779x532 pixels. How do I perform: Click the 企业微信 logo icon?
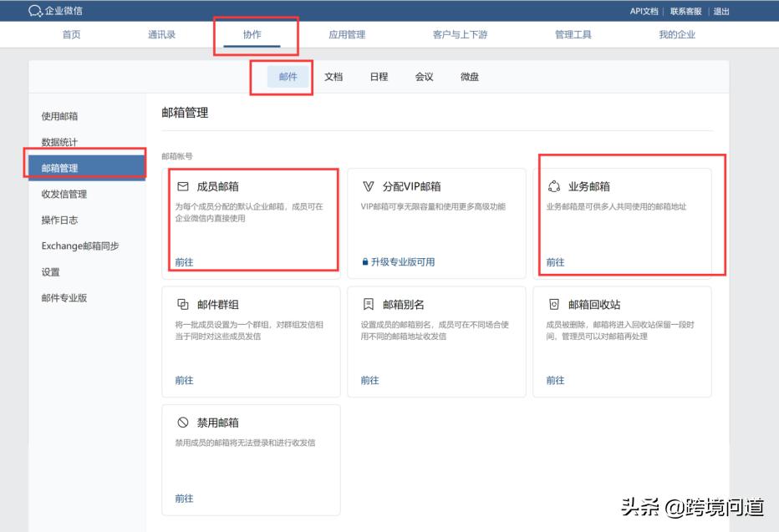click(x=35, y=11)
